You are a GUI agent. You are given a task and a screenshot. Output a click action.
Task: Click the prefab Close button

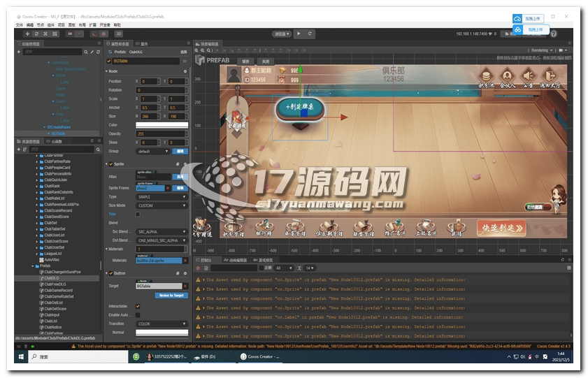click(266, 61)
